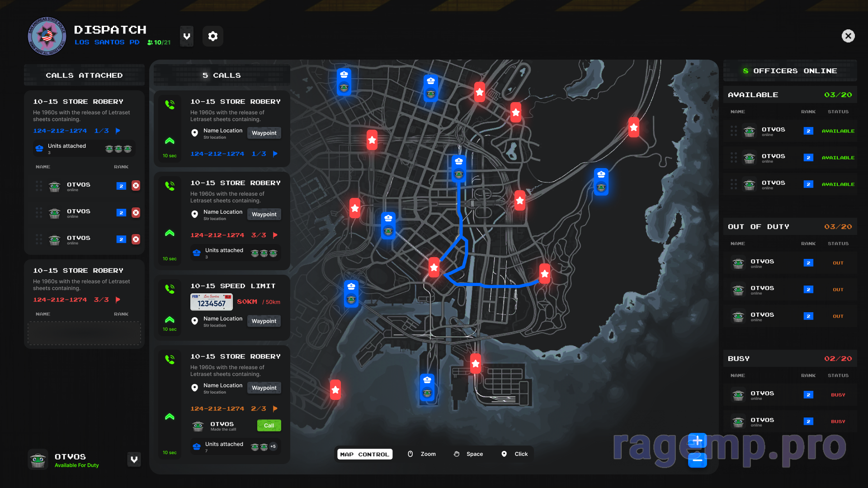Select first AVAILABLE OTVOS officer row
Viewport: 868px width, 488px height.
pos(790,131)
